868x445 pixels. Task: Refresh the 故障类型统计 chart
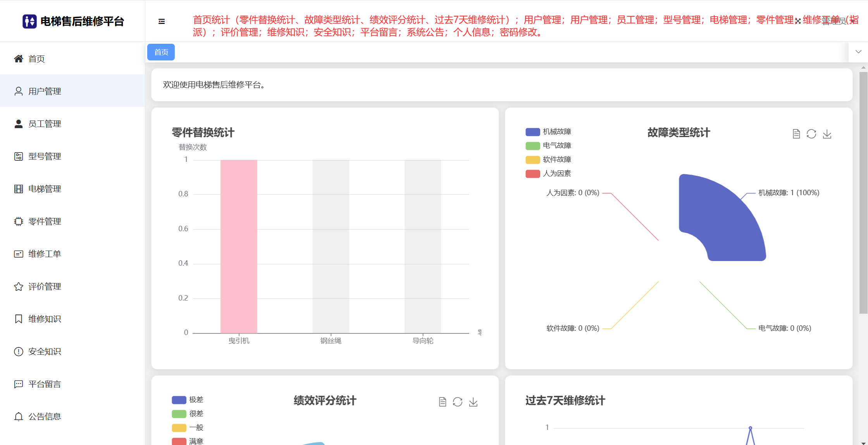(x=811, y=134)
